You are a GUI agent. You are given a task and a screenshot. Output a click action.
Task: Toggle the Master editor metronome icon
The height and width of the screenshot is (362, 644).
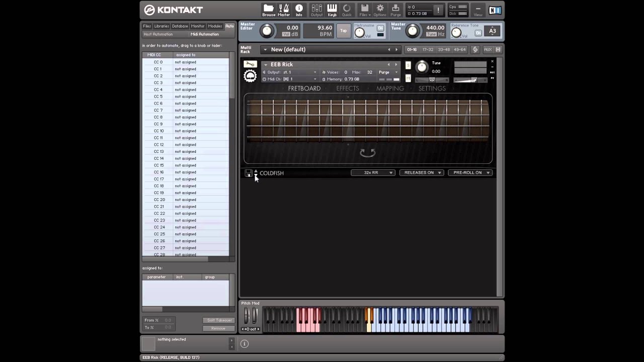(284, 10)
